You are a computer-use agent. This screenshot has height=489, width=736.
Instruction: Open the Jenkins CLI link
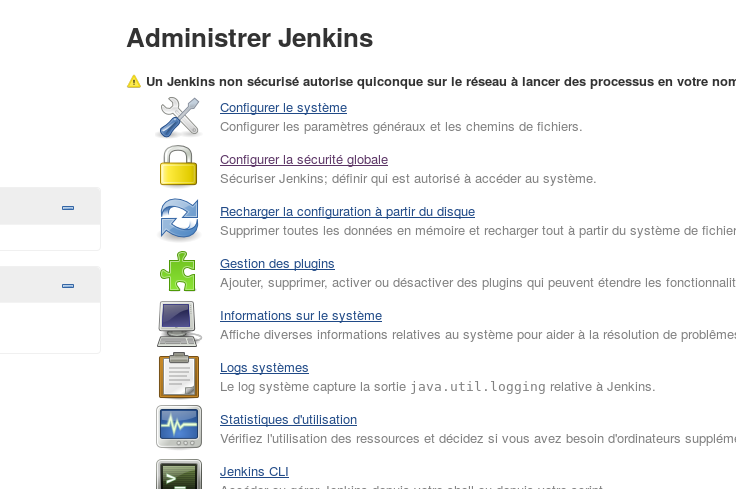[x=254, y=472]
